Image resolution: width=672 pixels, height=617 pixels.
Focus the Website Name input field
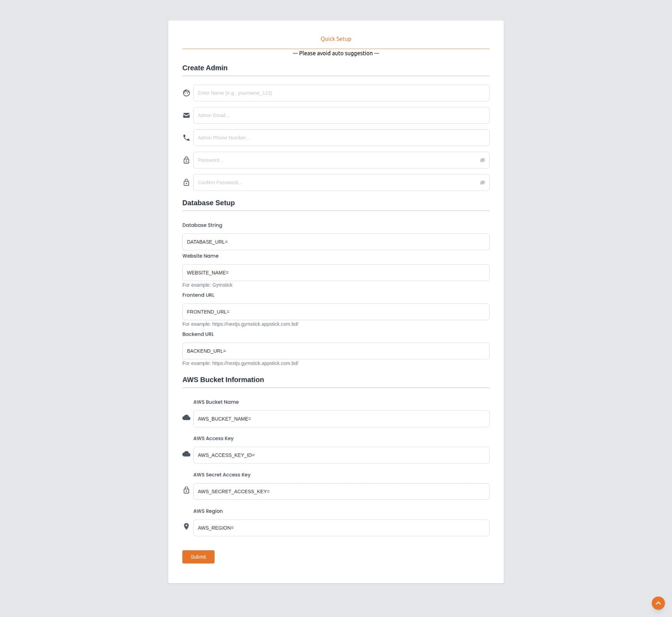pos(336,273)
